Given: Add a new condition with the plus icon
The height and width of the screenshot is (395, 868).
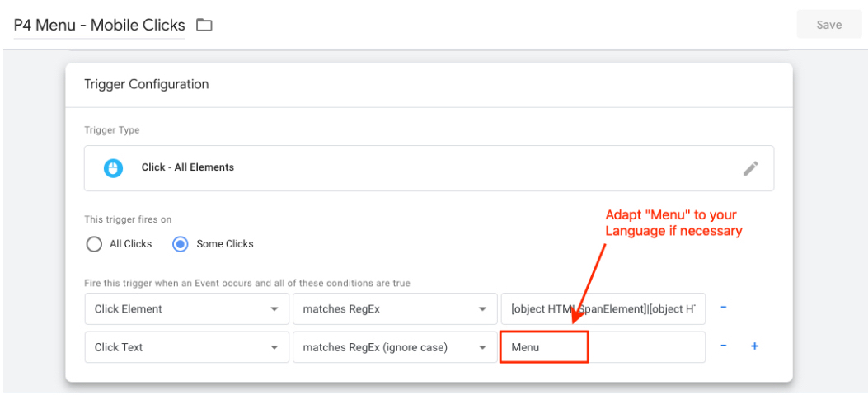Looking at the screenshot, I should pos(753,346).
